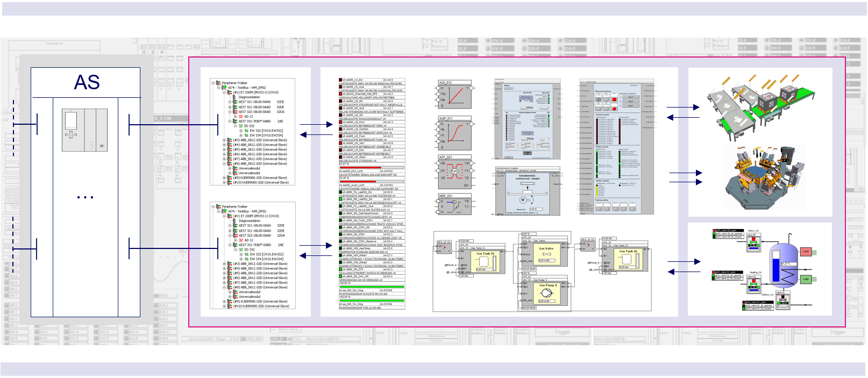868x378 pixels.
Task: Click the Testing safety section heading
Action: [602, 200]
